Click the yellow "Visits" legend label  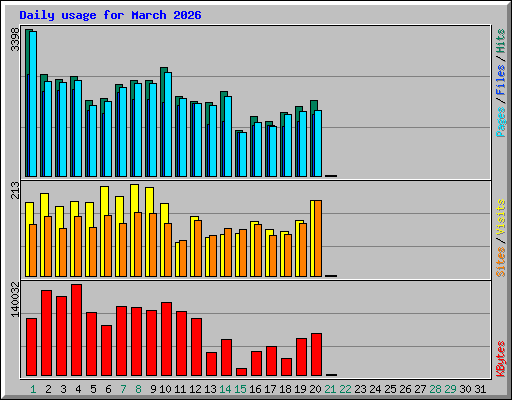(x=501, y=217)
